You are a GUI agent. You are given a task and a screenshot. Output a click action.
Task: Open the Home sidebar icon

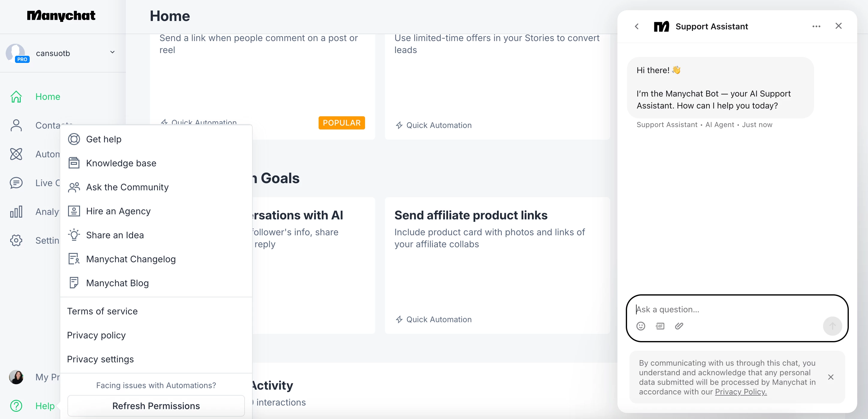pos(16,97)
